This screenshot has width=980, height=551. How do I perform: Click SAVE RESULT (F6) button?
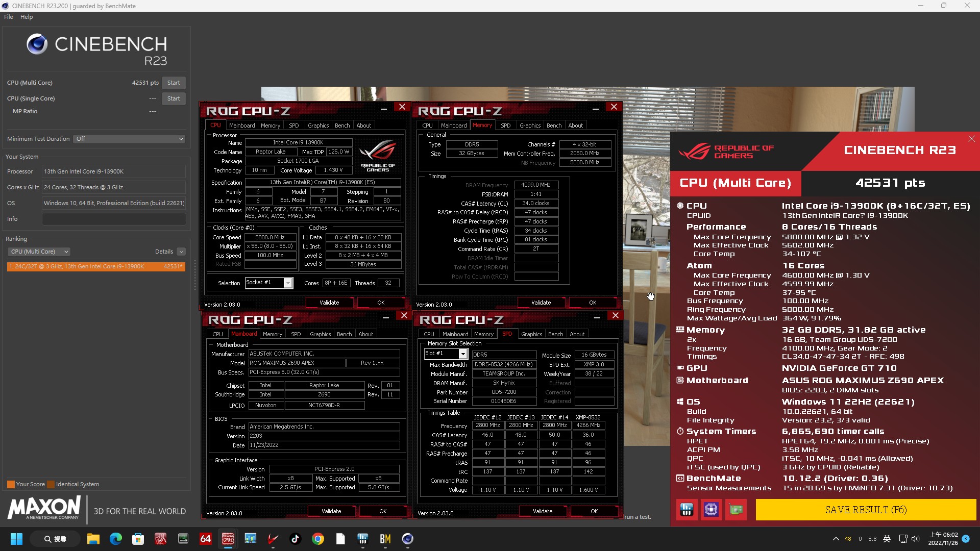tap(866, 510)
